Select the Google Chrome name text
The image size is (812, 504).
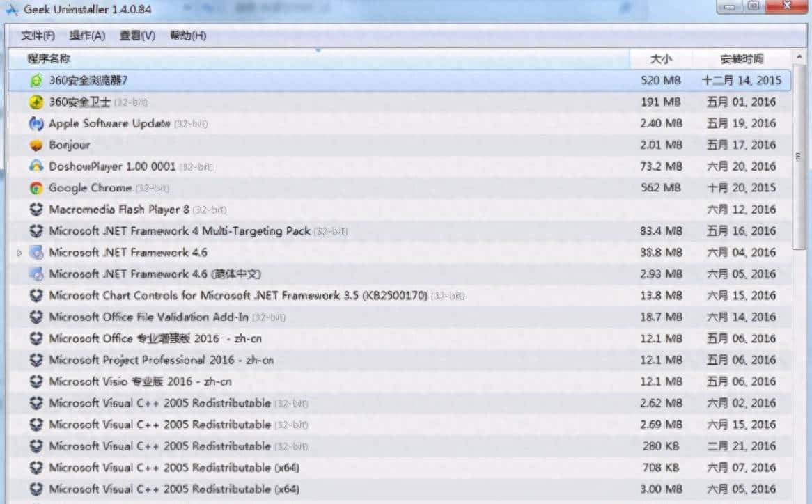click(90, 188)
